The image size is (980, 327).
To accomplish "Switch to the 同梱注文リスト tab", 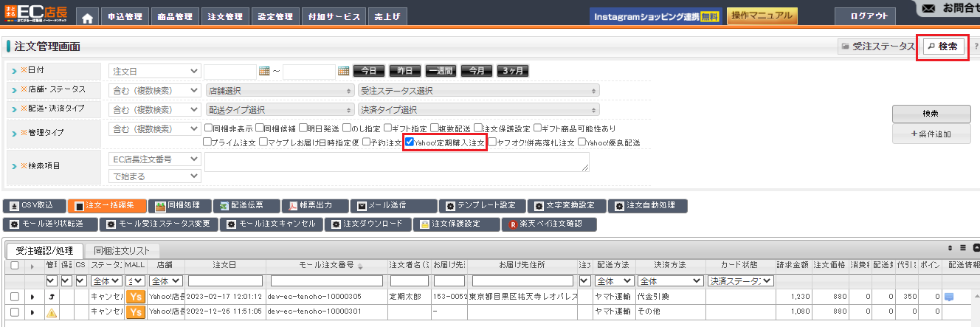I will (122, 250).
